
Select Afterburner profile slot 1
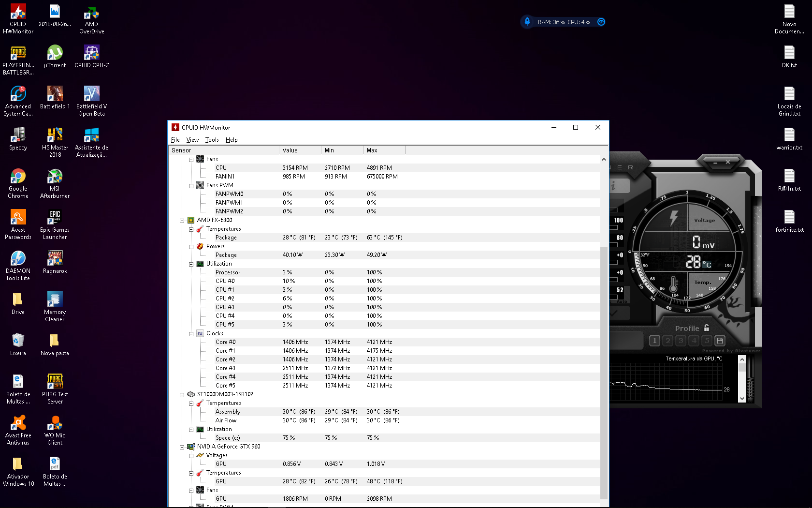pyautogui.click(x=654, y=341)
